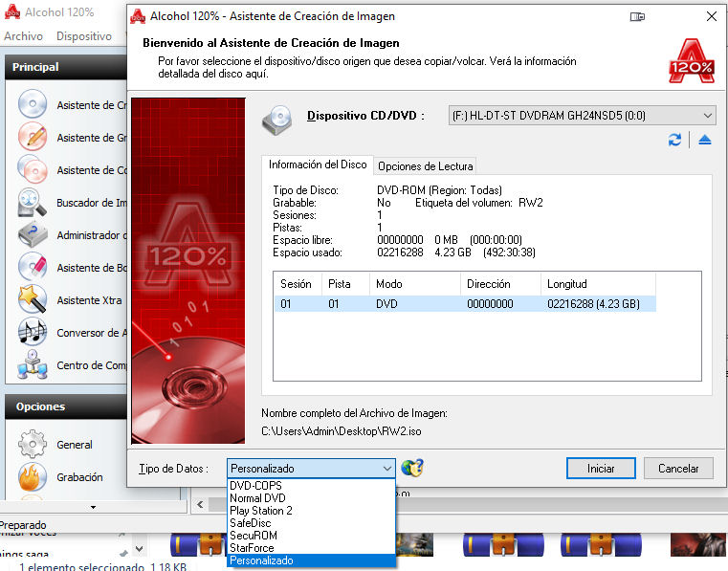Screen dimensions: 728x571
Task: Choose Play Station 2 datatype
Action: point(311,511)
